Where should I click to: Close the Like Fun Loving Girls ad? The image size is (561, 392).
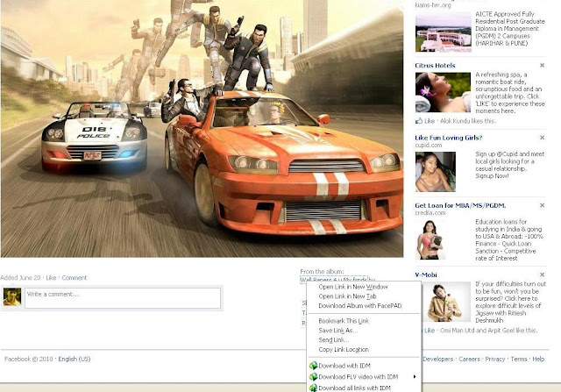pyautogui.click(x=542, y=138)
